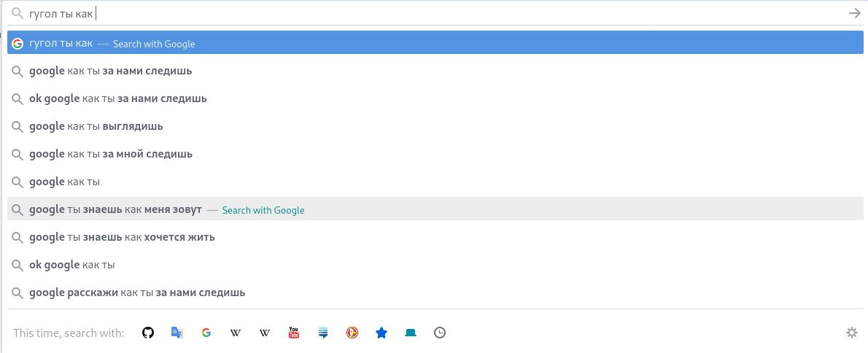Click the Go arrow in address bar

pyautogui.click(x=855, y=13)
